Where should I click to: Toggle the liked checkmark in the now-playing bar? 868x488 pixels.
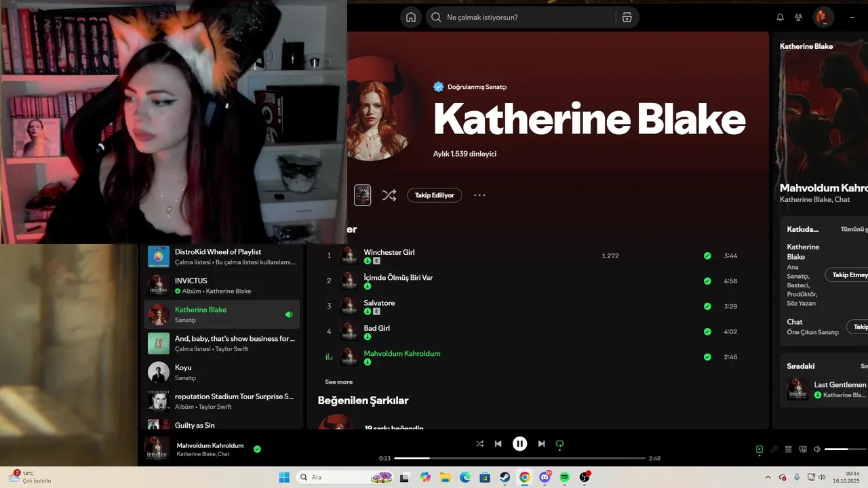point(257,449)
